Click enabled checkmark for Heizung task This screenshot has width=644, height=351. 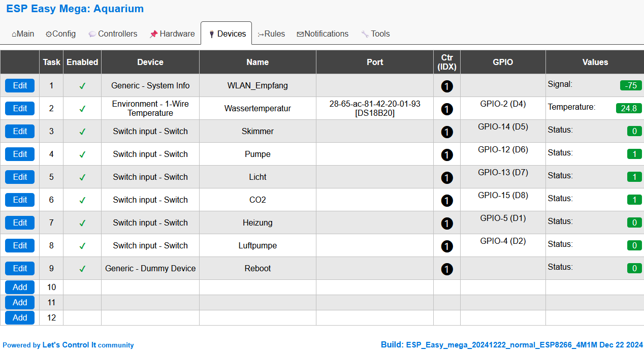click(x=82, y=223)
